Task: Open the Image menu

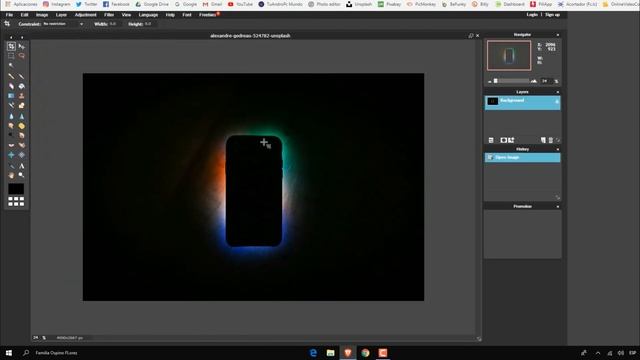Action: 42,15
